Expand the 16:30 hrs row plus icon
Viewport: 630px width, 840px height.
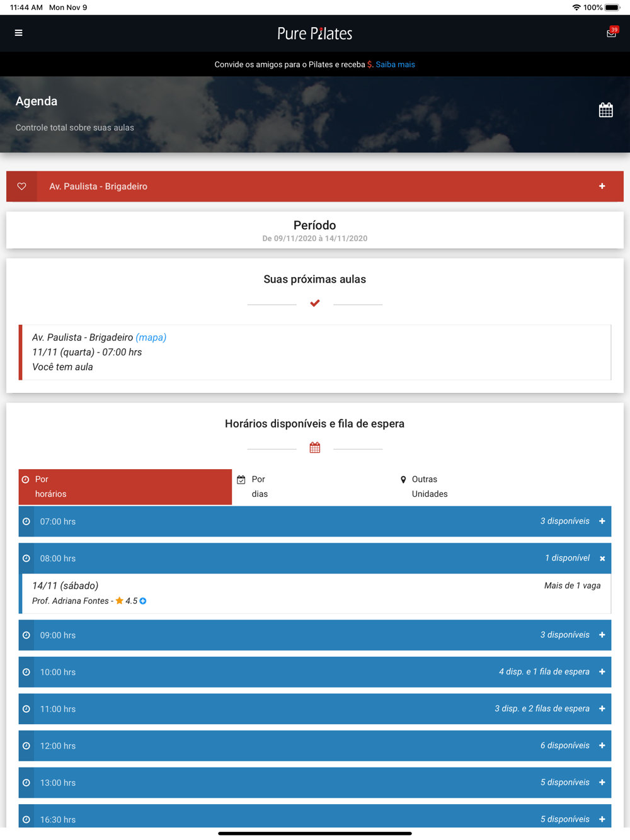coord(602,819)
